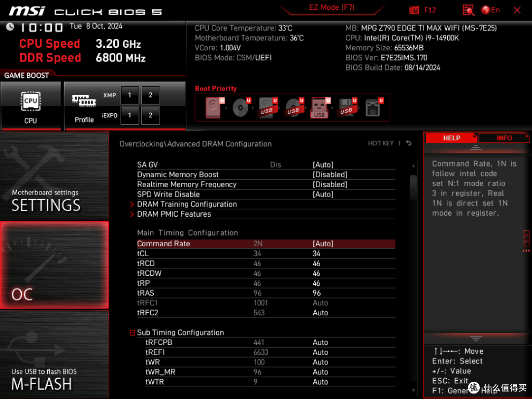
Task: Click the settings list scrollbar thumb
Action: coord(413,187)
